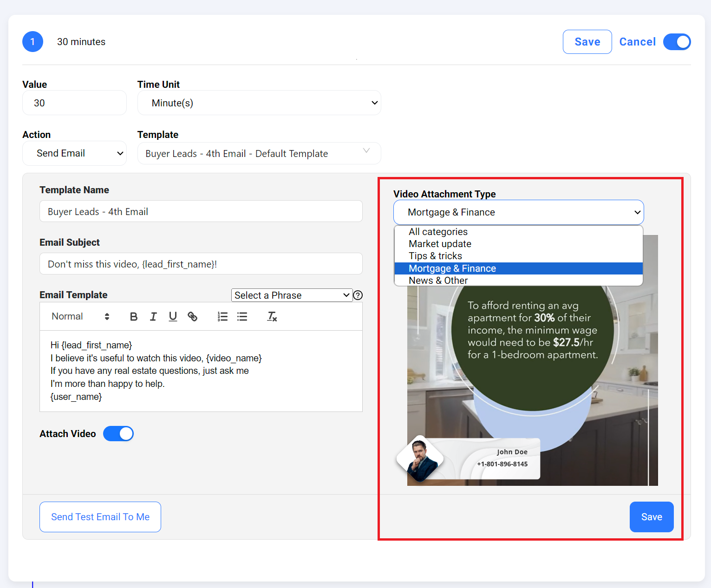This screenshot has width=711, height=588.
Task: Insert a bulleted list in editor
Action: 242,317
